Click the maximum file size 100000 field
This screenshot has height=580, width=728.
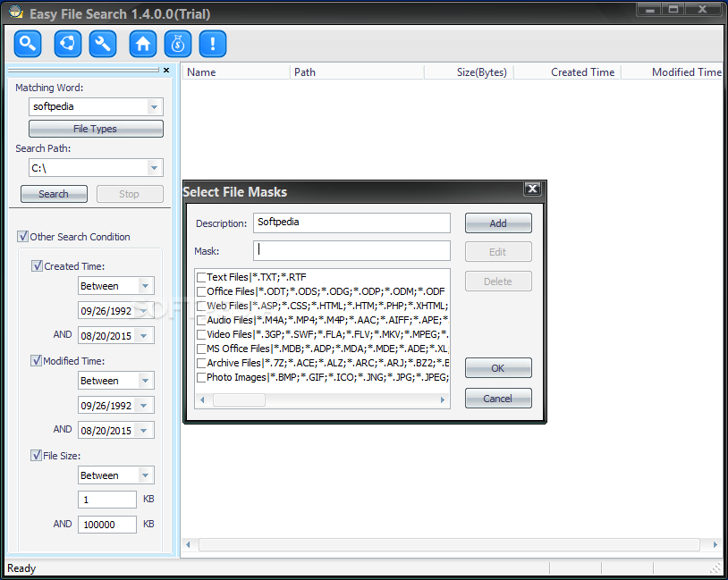pos(106,525)
